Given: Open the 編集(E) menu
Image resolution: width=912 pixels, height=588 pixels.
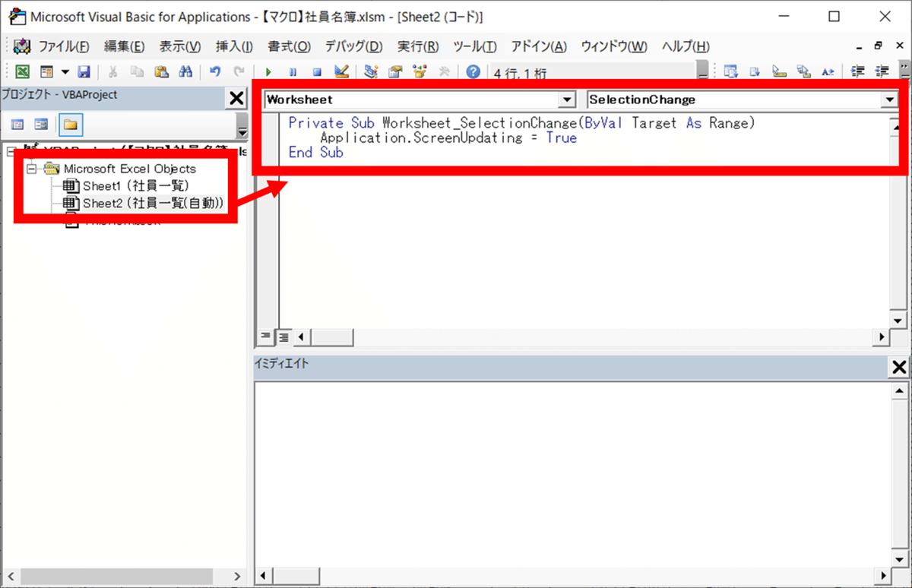Looking at the screenshot, I should 125,46.
